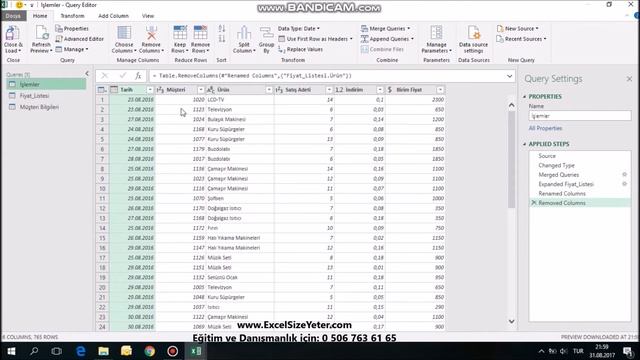Open gear settings for Expanded Fiyat_Listesi step
The image size is (640, 360).
[x=624, y=184]
